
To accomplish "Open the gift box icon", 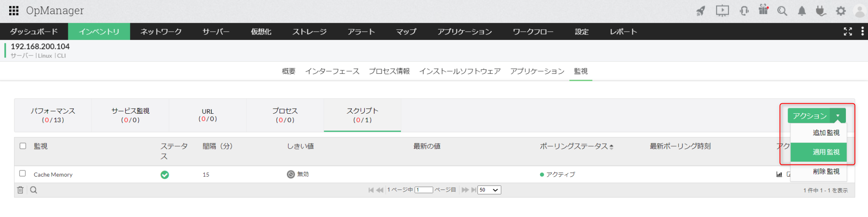I will 763,10.
